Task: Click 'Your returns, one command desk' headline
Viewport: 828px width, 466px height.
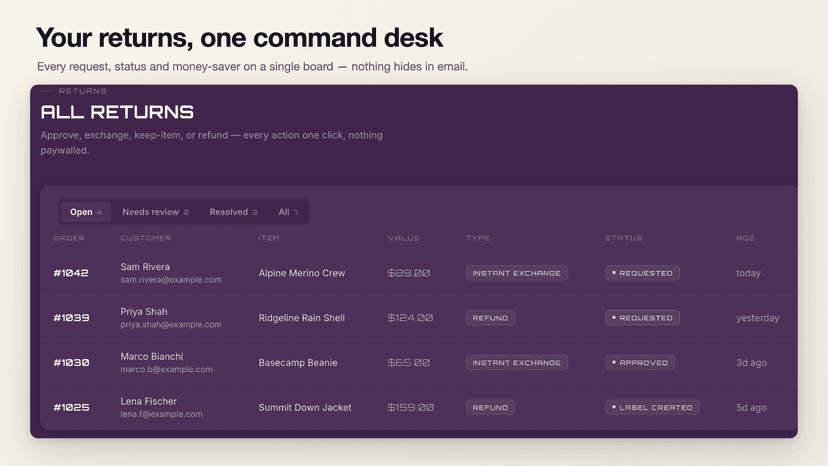Action: (239, 38)
